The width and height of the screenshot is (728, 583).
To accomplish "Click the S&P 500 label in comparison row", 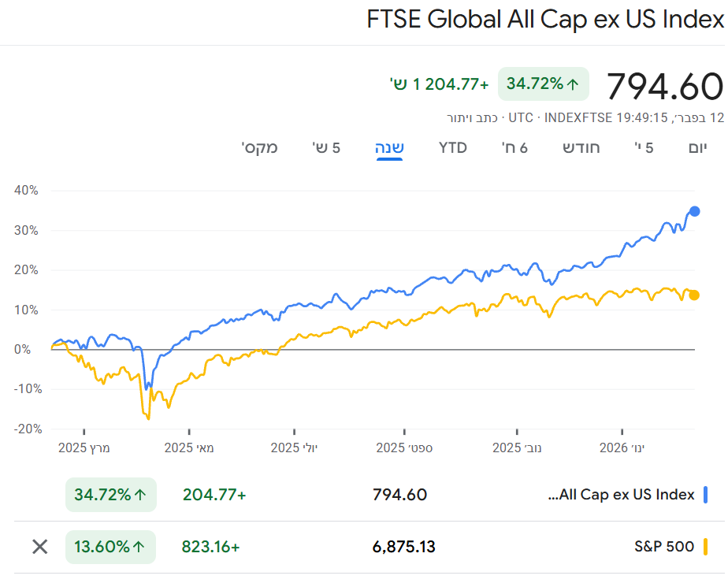I will point(664,547).
